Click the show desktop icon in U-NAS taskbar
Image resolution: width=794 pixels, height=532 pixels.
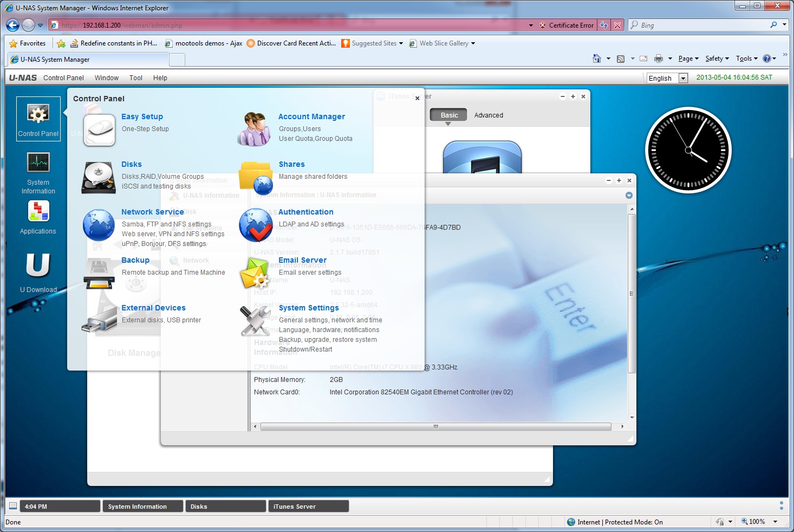(x=13, y=506)
